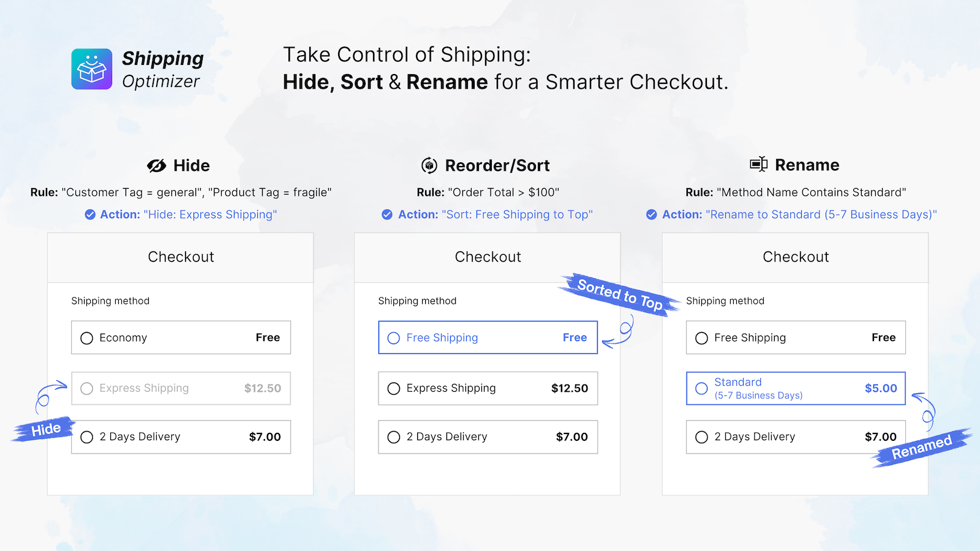Click the Sorted to Top banner
980x551 pixels.
click(619, 294)
